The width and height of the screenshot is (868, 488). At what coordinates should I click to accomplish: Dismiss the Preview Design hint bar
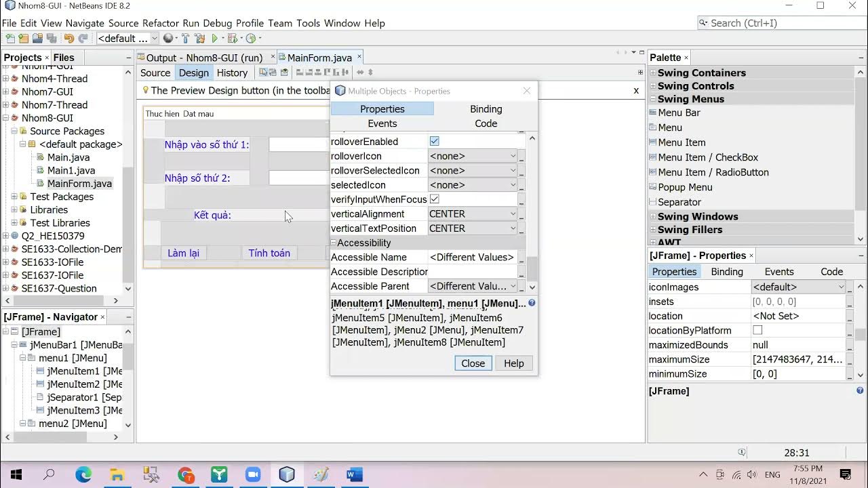pyautogui.click(x=636, y=90)
